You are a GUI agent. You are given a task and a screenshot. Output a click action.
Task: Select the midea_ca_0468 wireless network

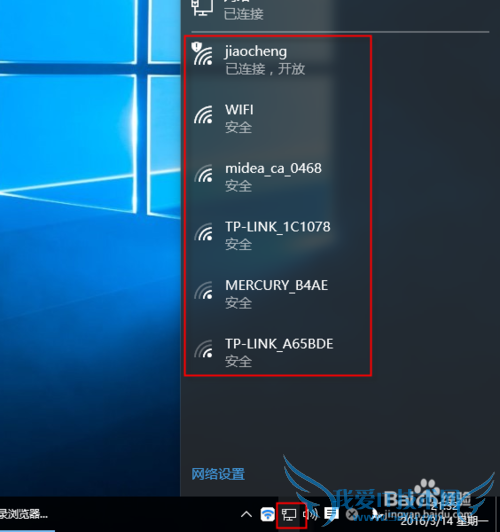(340, 176)
